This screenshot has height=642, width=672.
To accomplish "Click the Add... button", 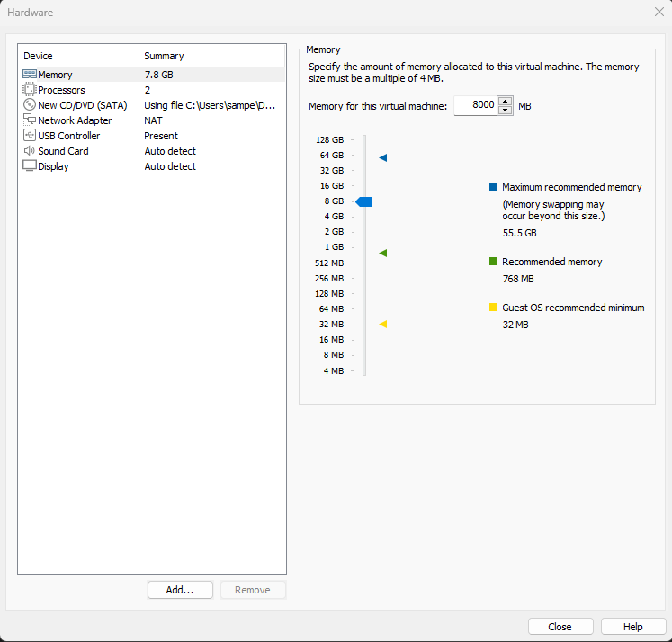I will (x=180, y=590).
